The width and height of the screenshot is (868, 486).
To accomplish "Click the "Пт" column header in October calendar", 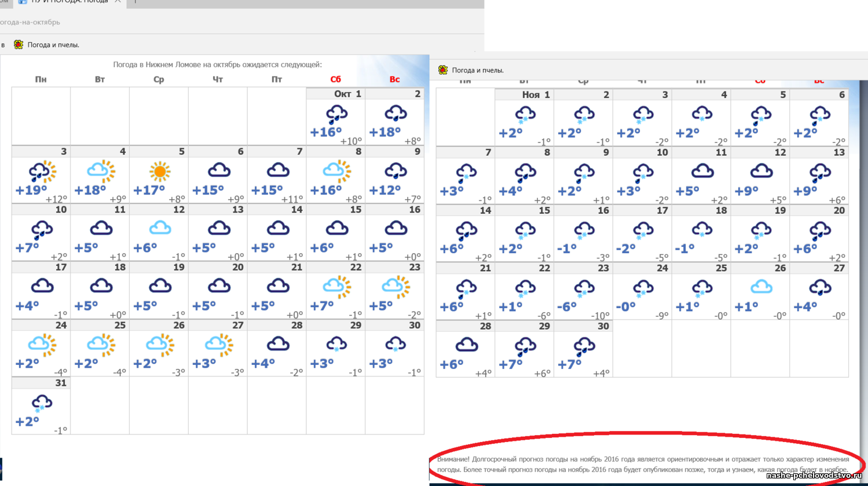I will (277, 79).
